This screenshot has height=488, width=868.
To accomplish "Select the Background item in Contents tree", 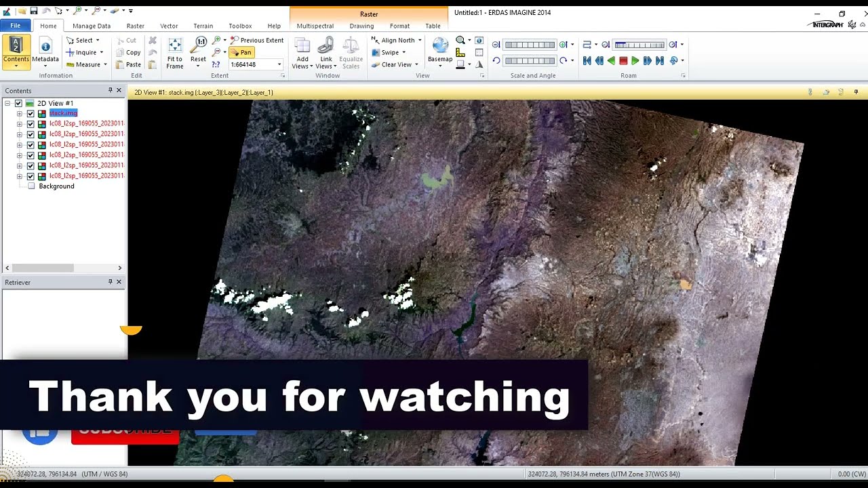I will point(56,186).
